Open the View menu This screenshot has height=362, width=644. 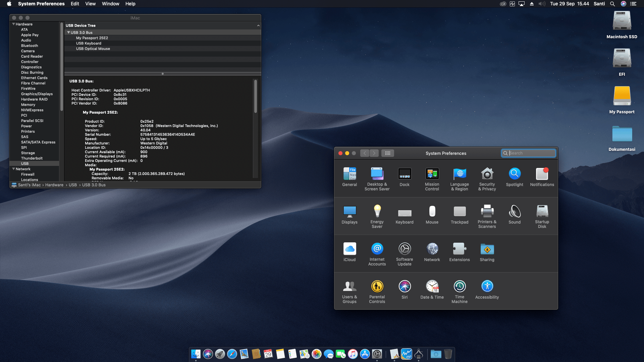90,4
